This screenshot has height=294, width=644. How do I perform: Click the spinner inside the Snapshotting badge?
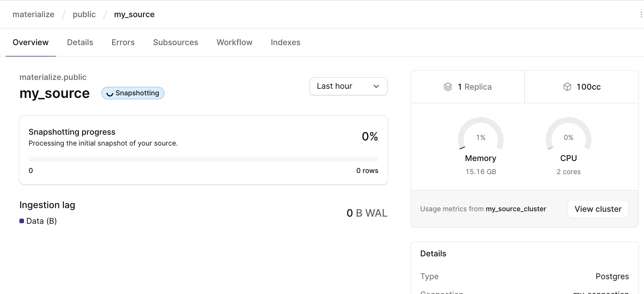pyautogui.click(x=109, y=93)
